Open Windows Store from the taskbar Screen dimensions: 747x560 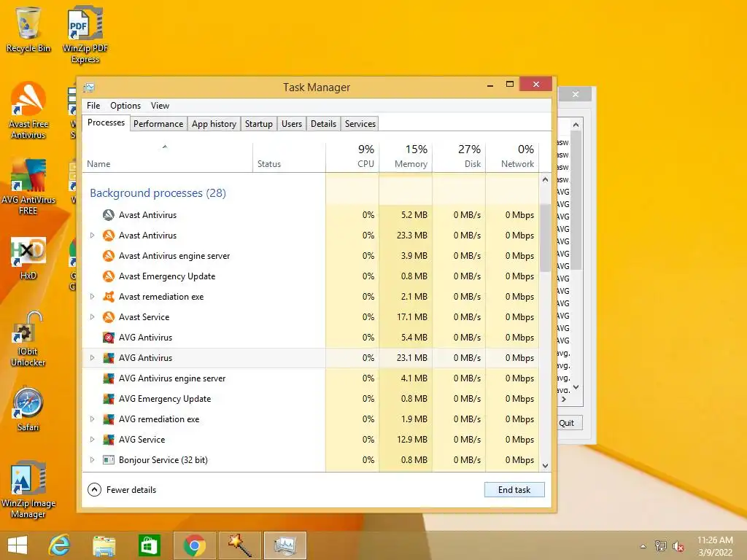point(149,545)
